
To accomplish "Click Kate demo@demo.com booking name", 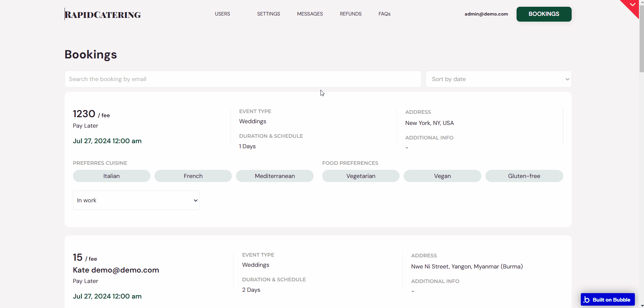I will point(116,270).
